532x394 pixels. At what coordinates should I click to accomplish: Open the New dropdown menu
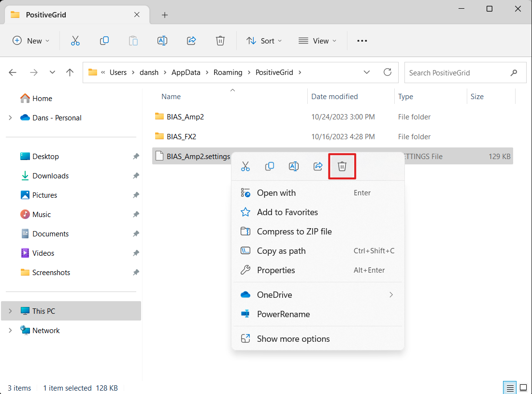tap(31, 41)
